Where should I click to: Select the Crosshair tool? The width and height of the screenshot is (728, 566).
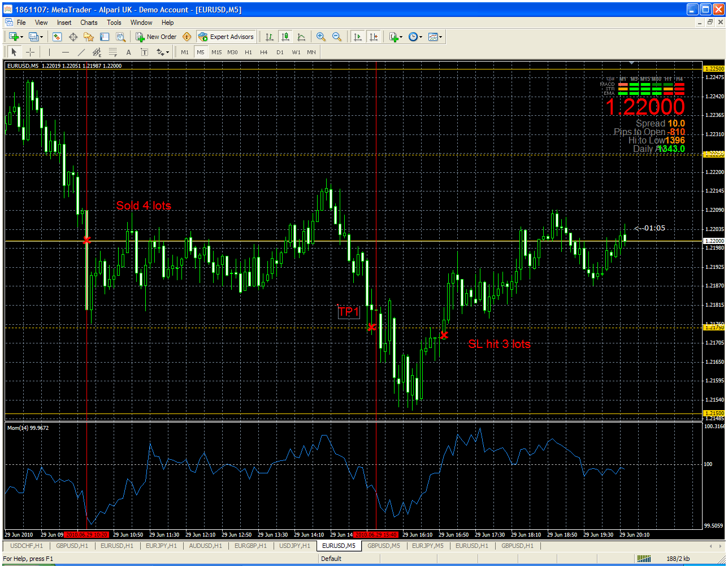tap(30, 52)
